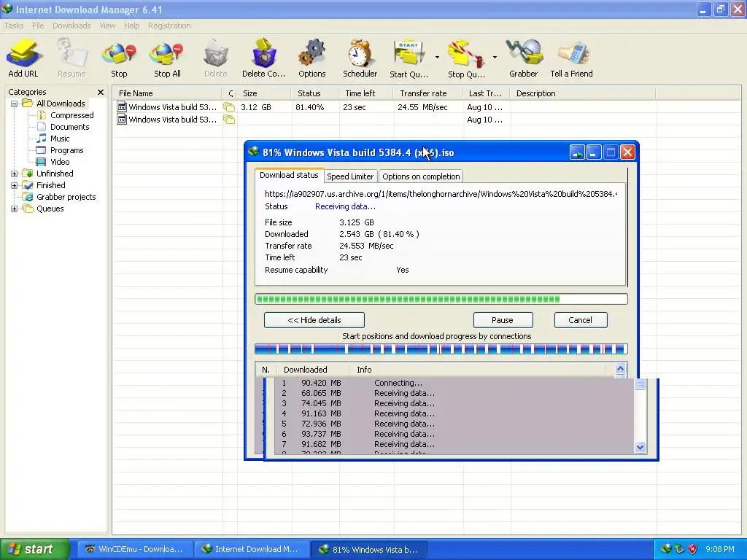Sort by Status column header

[x=315, y=93]
